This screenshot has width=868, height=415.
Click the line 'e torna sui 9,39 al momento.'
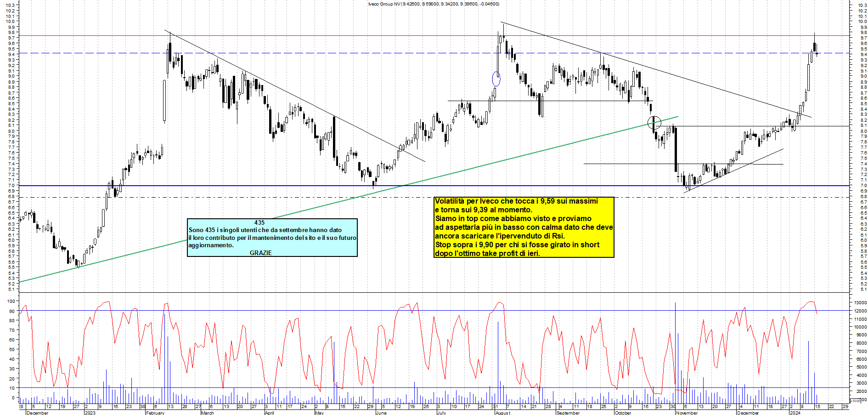[x=484, y=210]
